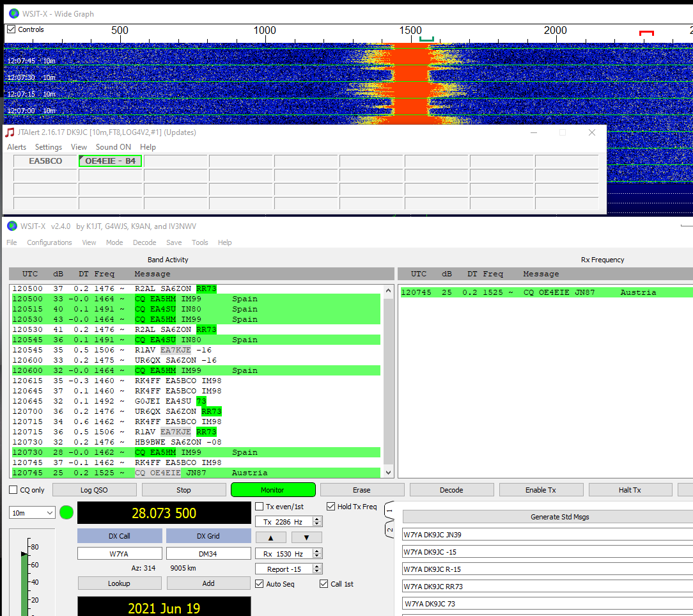693x616 pixels.
Task: Click the WSJT-X main window globe icon
Action: point(12,226)
